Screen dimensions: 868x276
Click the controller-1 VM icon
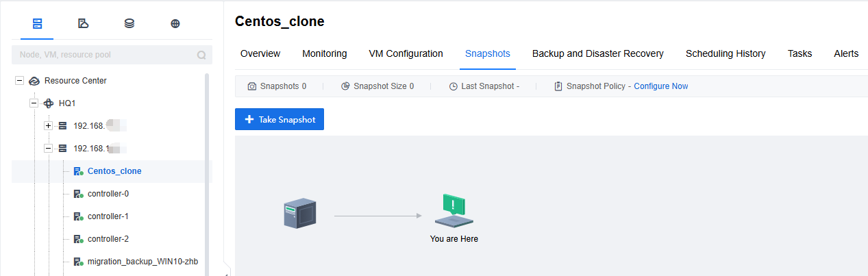78,216
